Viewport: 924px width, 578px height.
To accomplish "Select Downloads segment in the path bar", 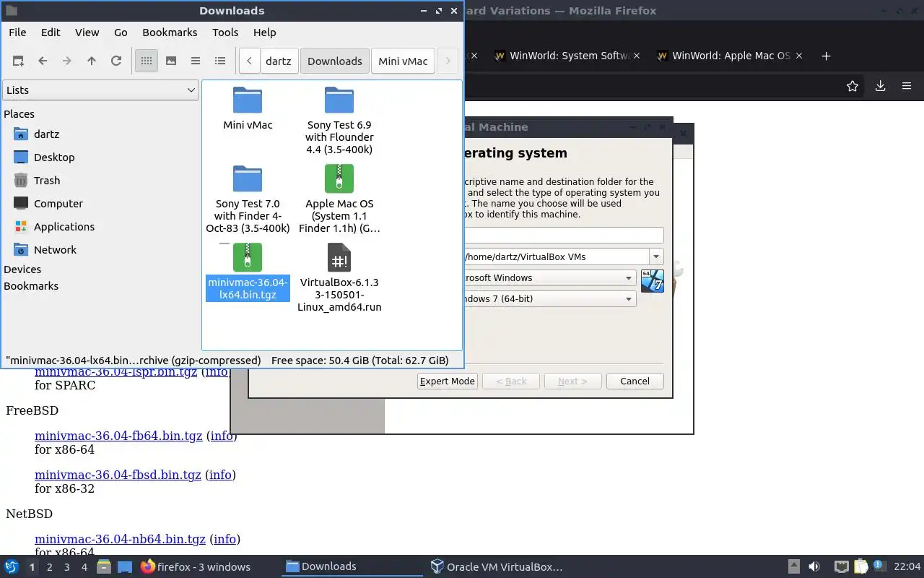I will 335,61.
